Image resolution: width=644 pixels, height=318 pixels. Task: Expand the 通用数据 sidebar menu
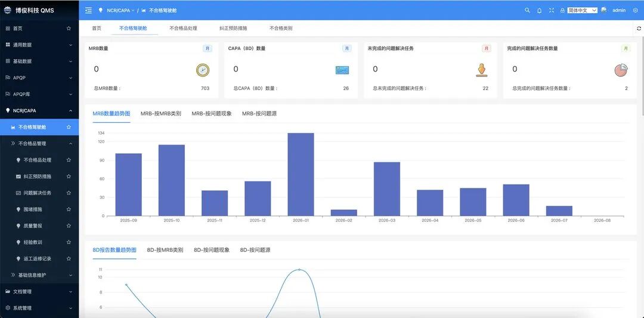39,45
